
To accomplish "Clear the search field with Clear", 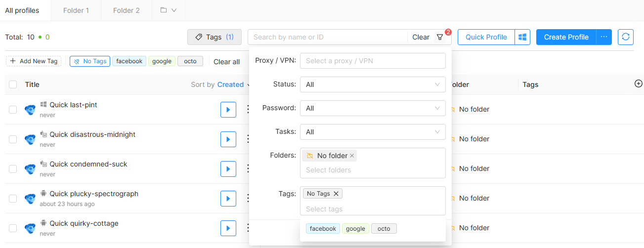I will 421,37.
